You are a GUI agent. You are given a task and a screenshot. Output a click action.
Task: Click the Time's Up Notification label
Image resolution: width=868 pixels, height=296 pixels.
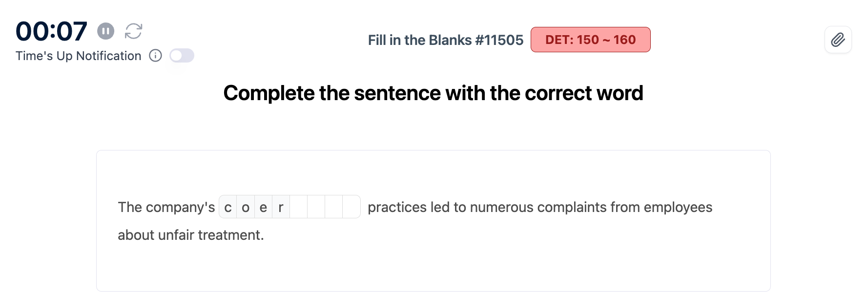[x=78, y=56]
